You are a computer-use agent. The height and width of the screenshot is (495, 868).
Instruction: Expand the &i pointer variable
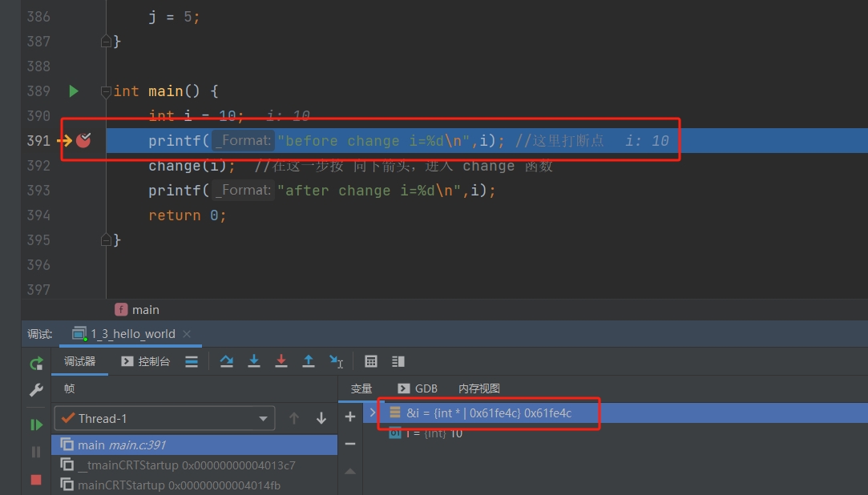point(373,412)
